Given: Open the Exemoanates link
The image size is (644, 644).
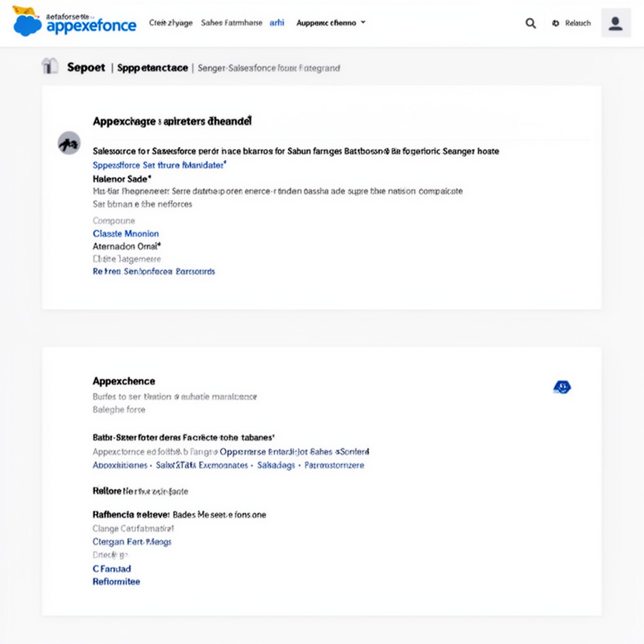Looking at the screenshot, I should pyautogui.click(x=223, y=465).
